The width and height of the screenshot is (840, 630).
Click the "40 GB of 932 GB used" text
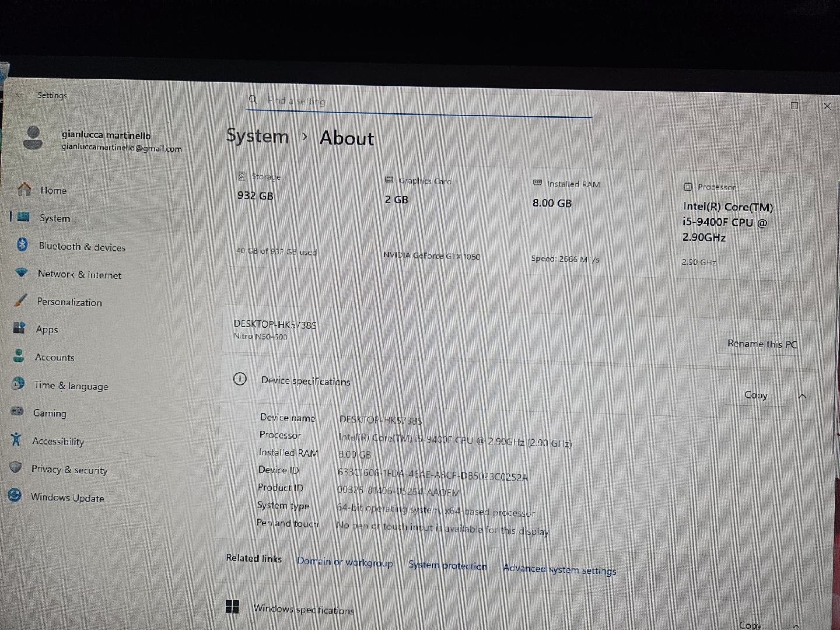pyautogui.click(x=276, y=252)
